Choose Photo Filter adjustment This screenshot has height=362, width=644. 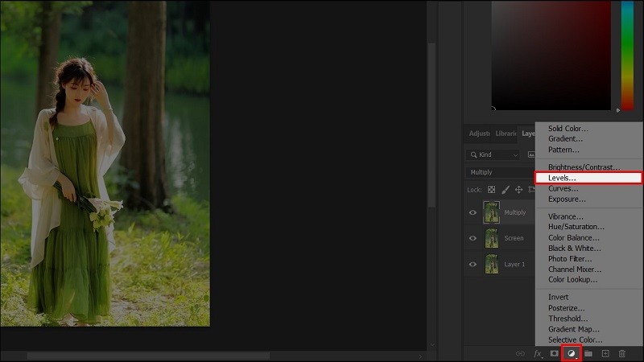(570, 259)
